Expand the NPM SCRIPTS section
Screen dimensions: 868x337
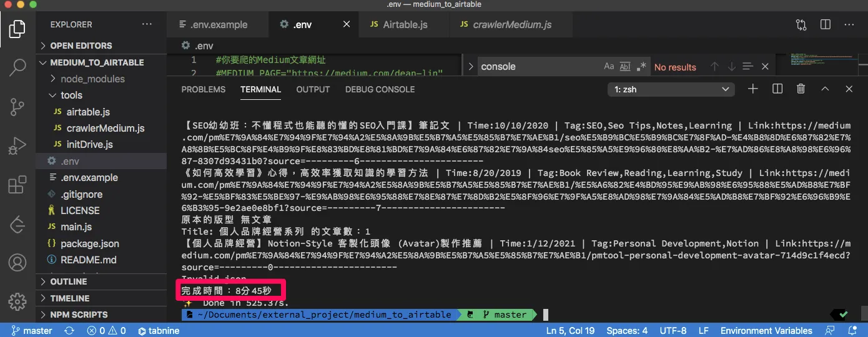[x=101, y=315]
